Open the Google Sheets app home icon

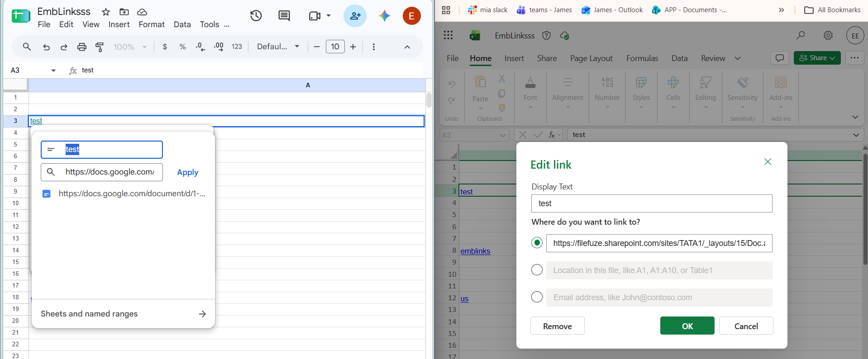point(21,16)
